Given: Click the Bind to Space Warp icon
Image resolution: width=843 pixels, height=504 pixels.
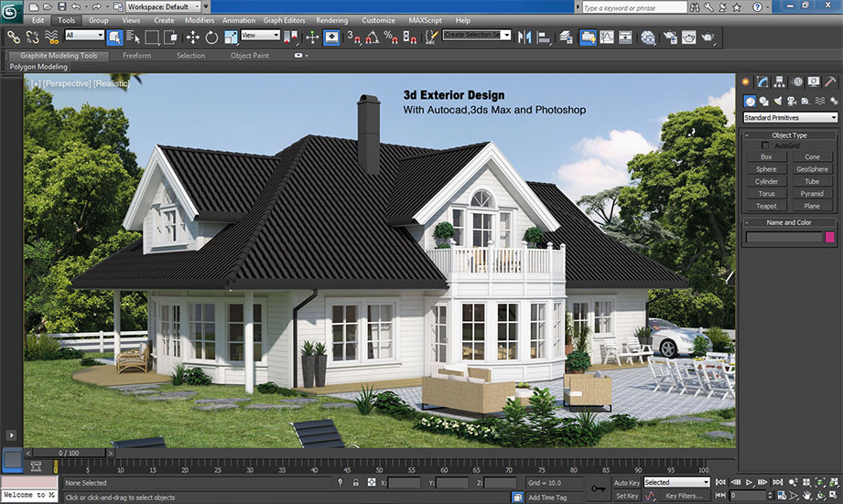Looking at the screenshot, I should [51, 38].
